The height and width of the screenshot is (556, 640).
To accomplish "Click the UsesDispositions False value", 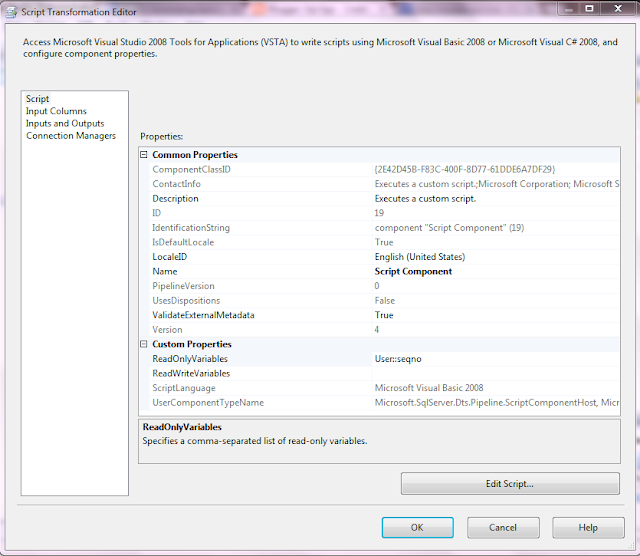I will [385, 301].
